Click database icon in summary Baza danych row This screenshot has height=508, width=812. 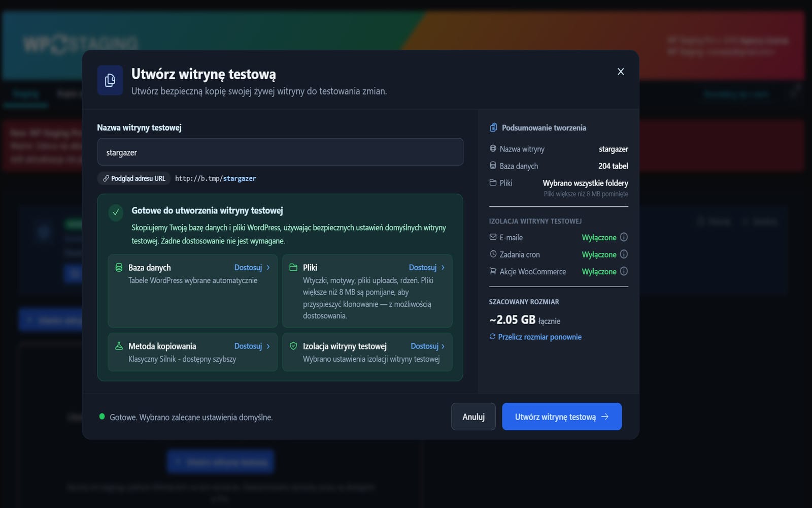point(493,166)
